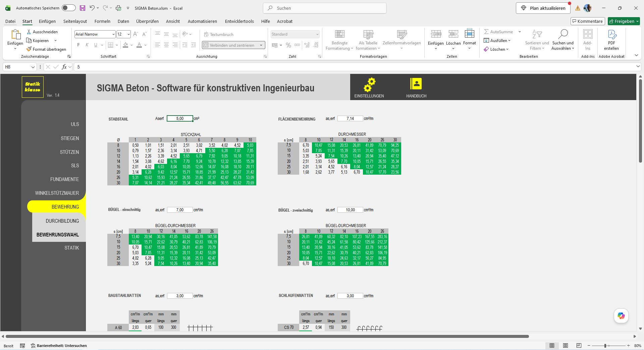Go to the STATIK section

tap(72, 248)
